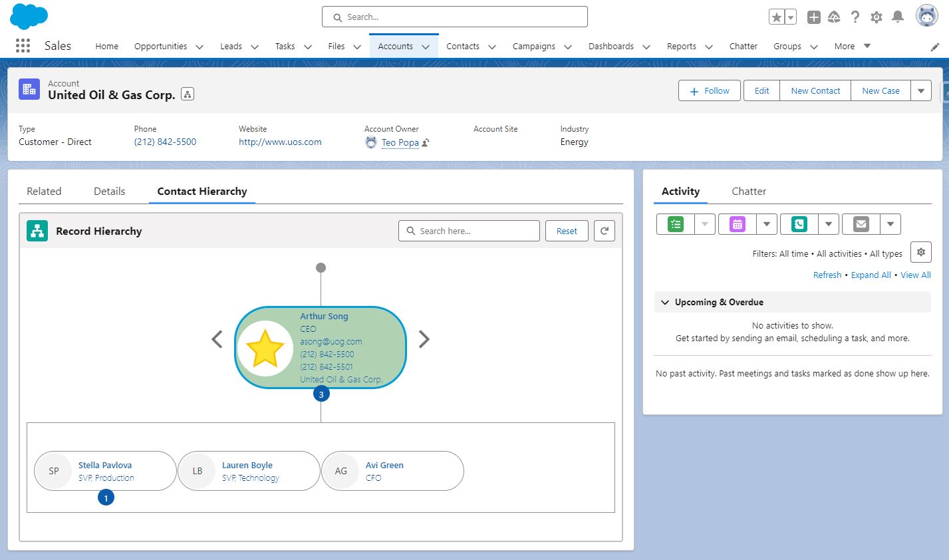This screenshot has width=949, height=560.
Task: Open the Notifications bell icon
Action: [898, 17]
